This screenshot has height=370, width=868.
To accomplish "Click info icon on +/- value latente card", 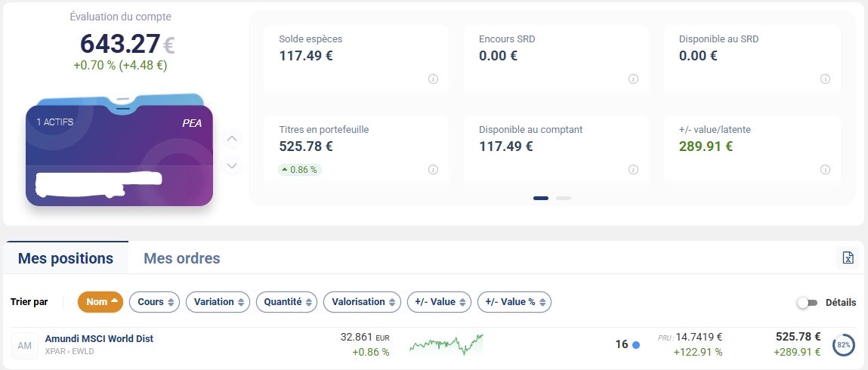I will click(825, 170).
